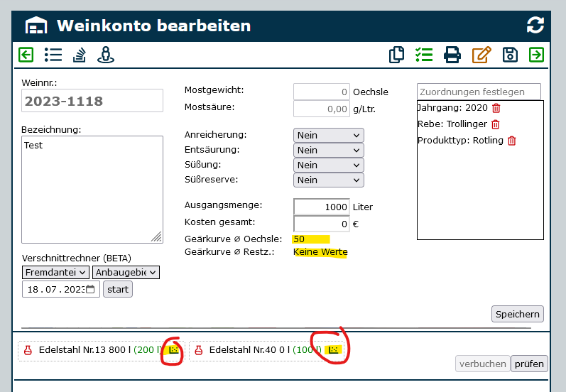Click the copy documents icon
566x392 pixels.
[397, 55]
